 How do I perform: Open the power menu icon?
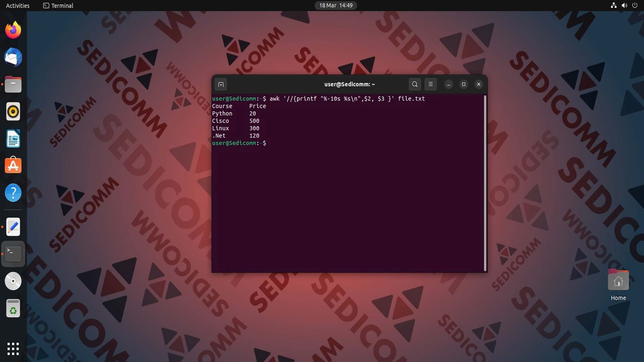[635, 5]
